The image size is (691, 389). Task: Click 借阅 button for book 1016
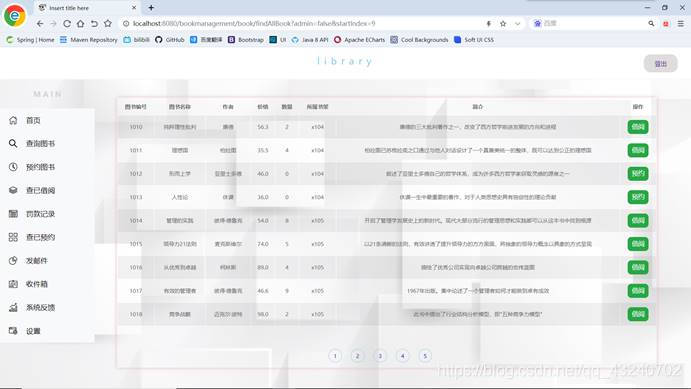(x=638, y=267)
